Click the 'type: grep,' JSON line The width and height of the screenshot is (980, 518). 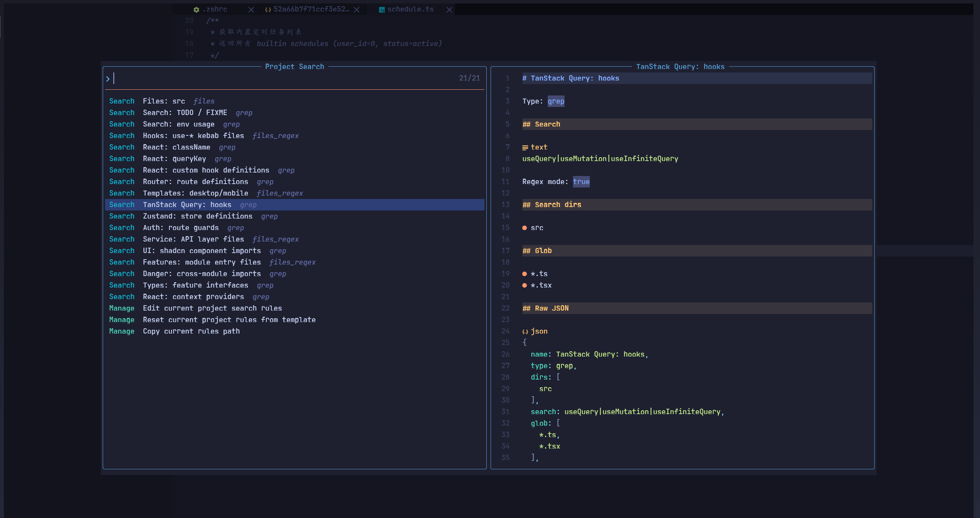(x=553, y=366)
